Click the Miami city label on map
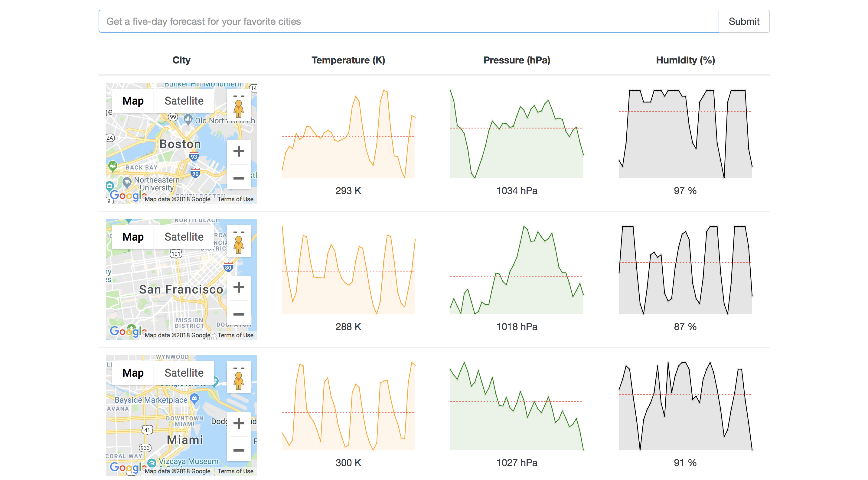 pos(185,439)
